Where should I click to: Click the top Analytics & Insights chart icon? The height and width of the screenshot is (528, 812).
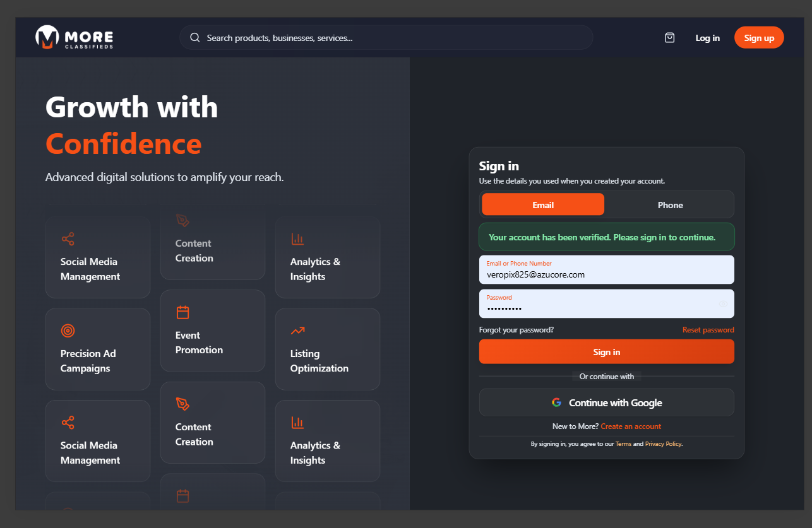297,239
